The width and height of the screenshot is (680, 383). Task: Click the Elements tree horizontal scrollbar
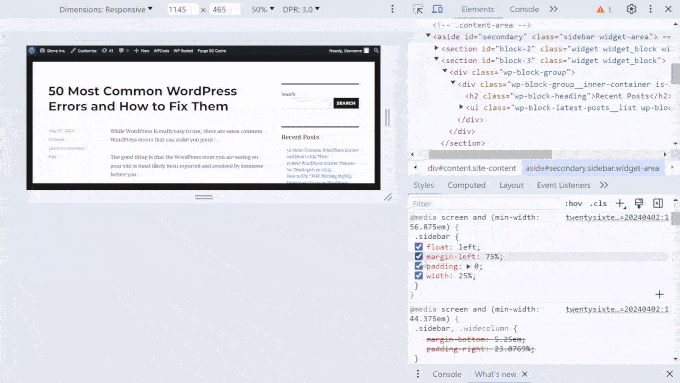pyautogui.click(x=490, y=154)
